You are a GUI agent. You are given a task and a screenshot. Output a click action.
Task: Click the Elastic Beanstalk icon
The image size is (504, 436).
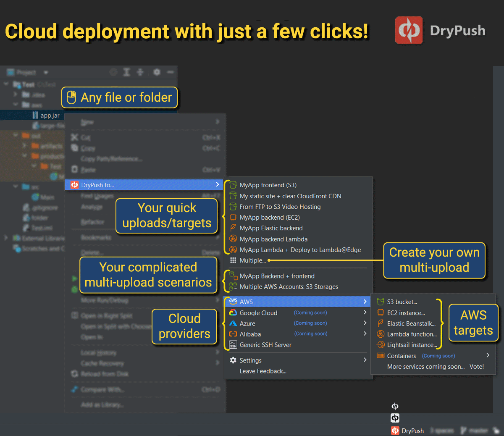[x=381, y=323]
